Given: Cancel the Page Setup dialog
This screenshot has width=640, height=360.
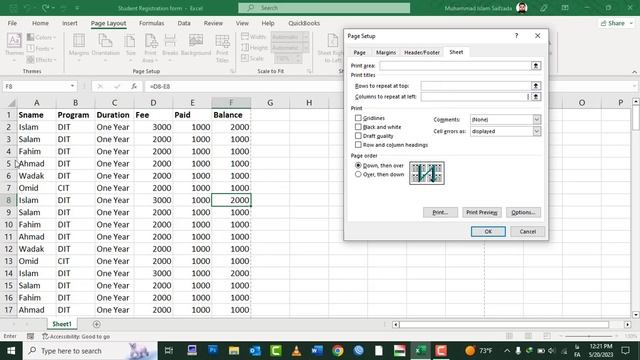Looking at the screenshot, I should [527, 231].
